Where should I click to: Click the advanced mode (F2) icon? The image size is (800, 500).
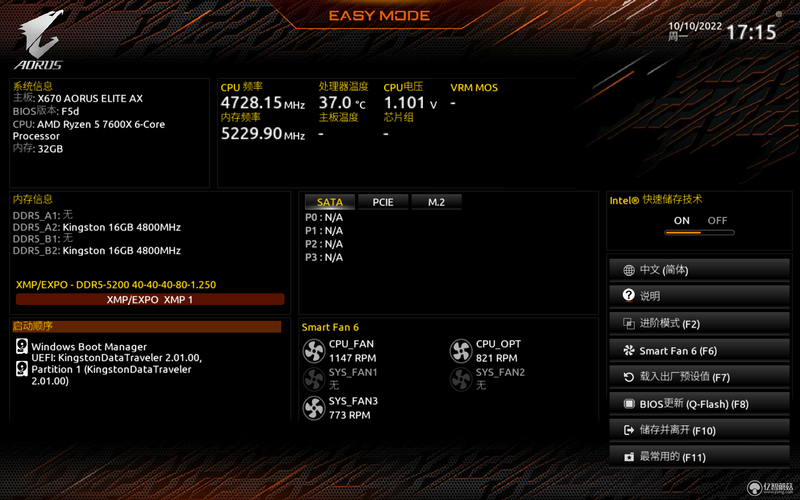pos(629,323)
